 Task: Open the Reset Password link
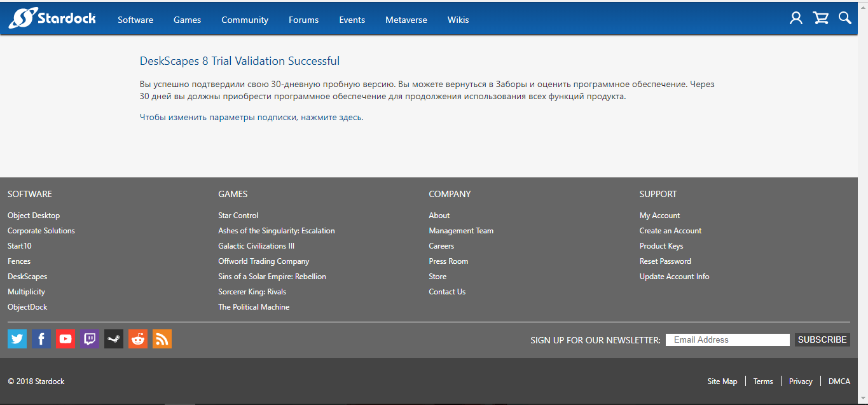[x=665, y=261]
